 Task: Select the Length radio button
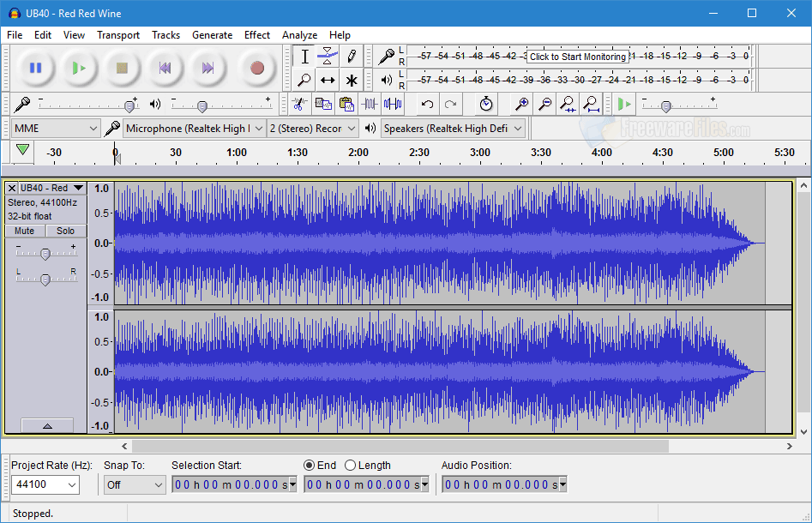pos(350,465)
